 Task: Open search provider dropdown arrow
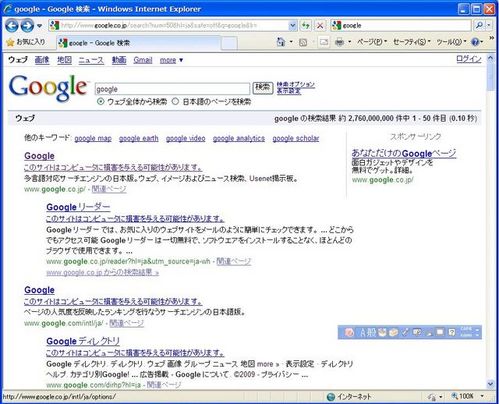point(489,25)
